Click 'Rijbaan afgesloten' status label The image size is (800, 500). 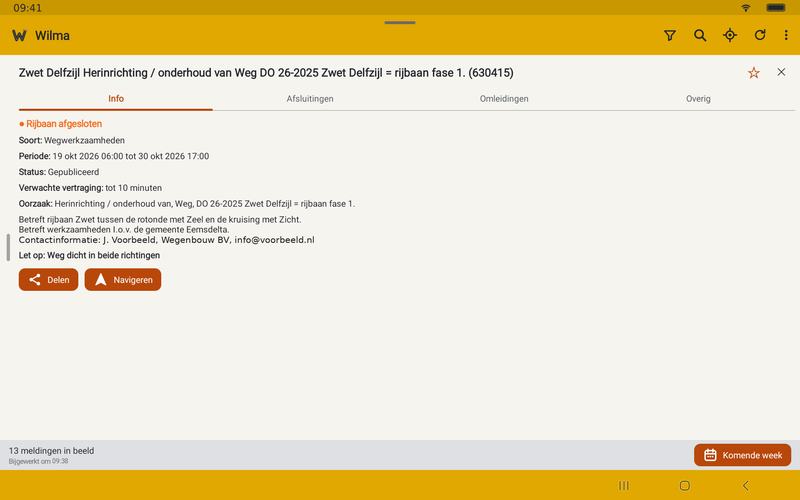tap(61, 124)
